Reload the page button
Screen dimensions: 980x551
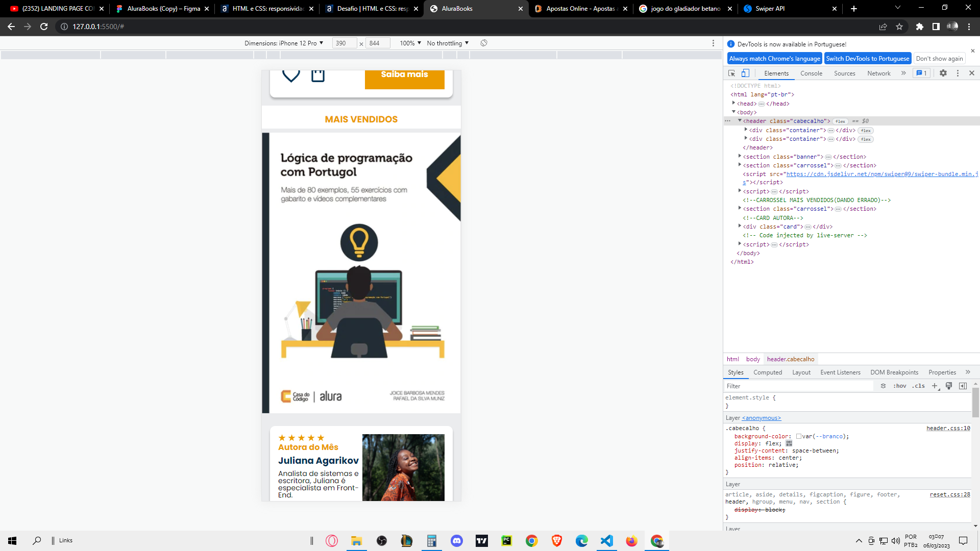coord(44,27)
